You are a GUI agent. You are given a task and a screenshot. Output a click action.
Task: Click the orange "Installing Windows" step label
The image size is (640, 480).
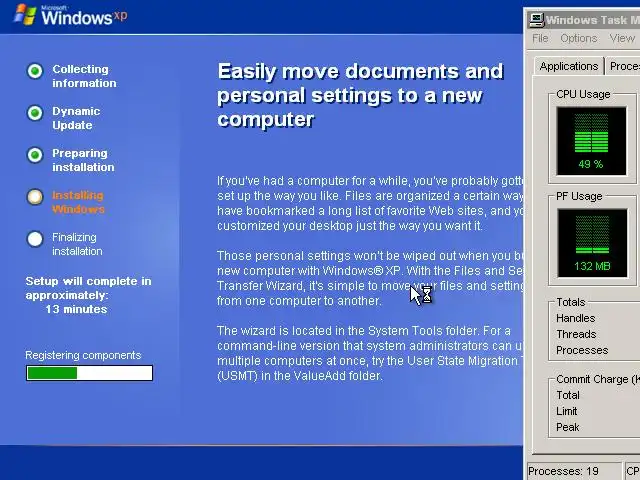click(78, 202)
